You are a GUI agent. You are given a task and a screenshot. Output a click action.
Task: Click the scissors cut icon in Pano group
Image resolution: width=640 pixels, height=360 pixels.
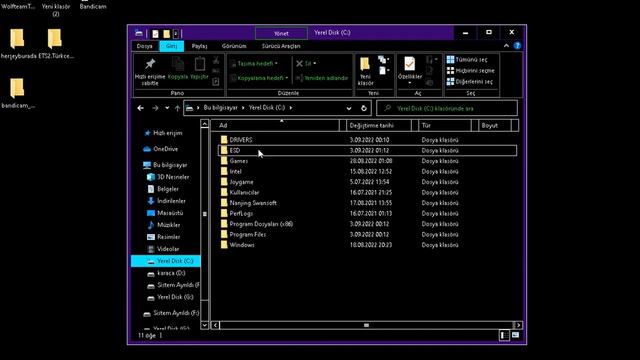(x=216, y=60)
